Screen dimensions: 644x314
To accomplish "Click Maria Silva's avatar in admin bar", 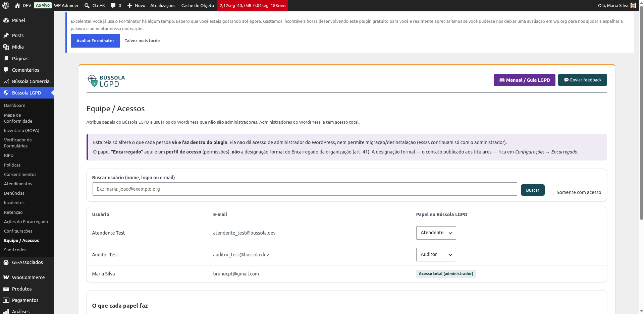I will [x=633, y=5].
